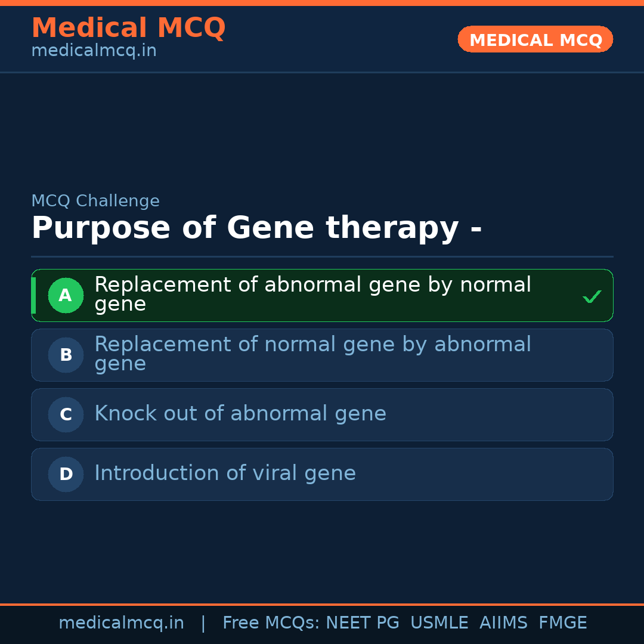This screenshot has height=644, width=644.
Task: Choose the 'Introduction of viral gene' text
Action: pyautogui.click(x=225, y=473)
